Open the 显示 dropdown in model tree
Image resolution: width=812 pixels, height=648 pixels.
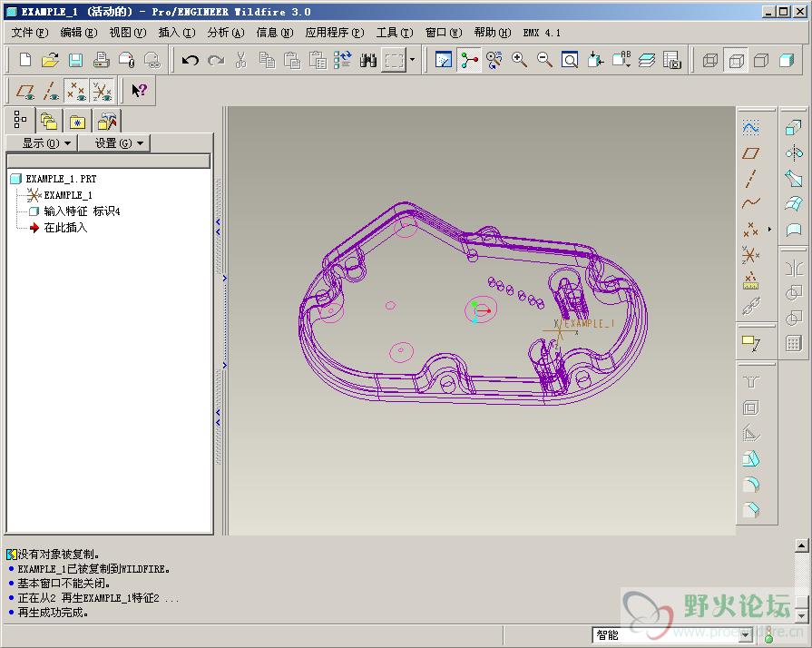[40, 143]
